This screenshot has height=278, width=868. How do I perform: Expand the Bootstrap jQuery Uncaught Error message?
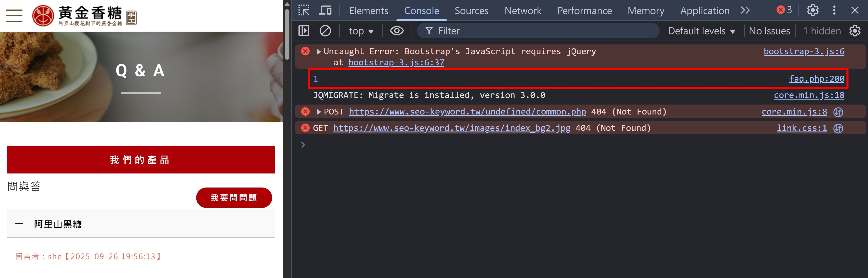tap(318, 51)
